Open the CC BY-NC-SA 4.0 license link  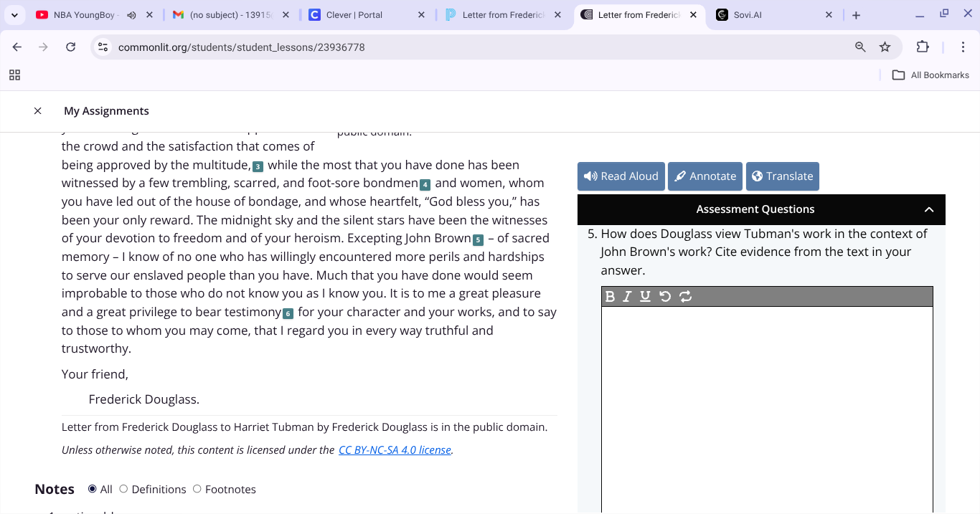pos(395,449)
